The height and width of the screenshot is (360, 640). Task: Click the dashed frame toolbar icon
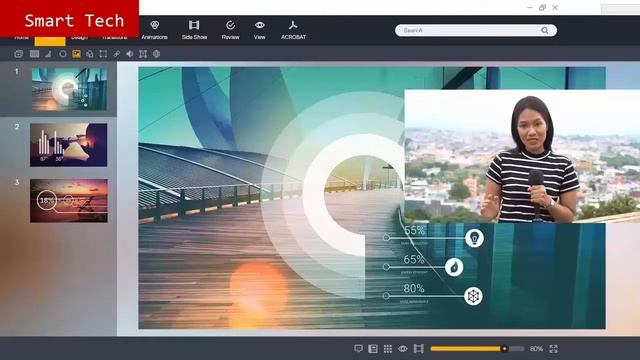103,54
